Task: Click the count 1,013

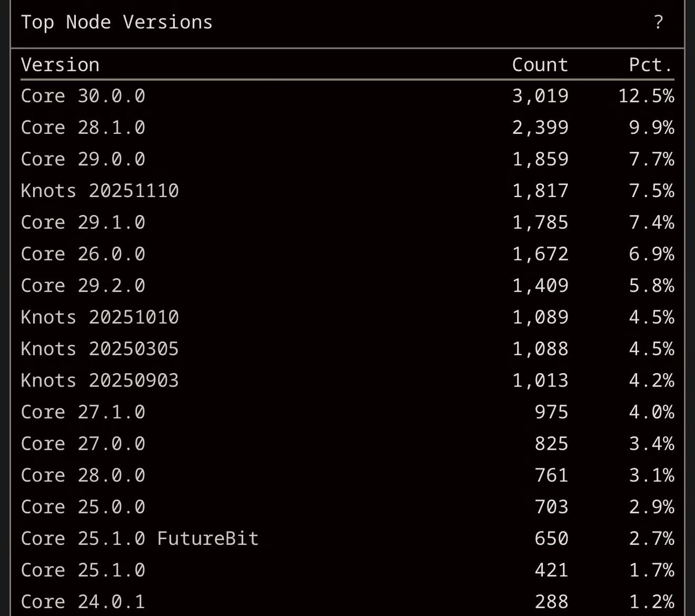Action: coord(540,380)
